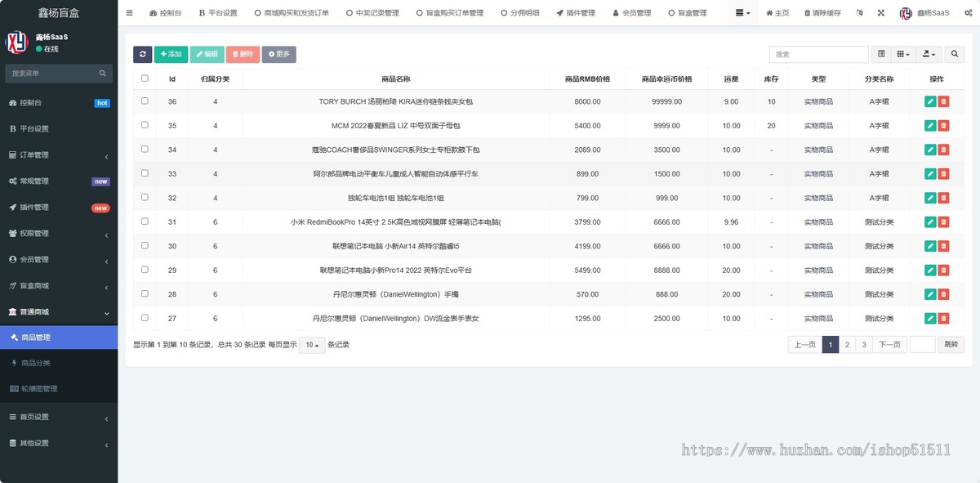980x483 pixels.
Task: Open the columns visibility dropdown
Action: pyautogui.click(x=903, y=54)
